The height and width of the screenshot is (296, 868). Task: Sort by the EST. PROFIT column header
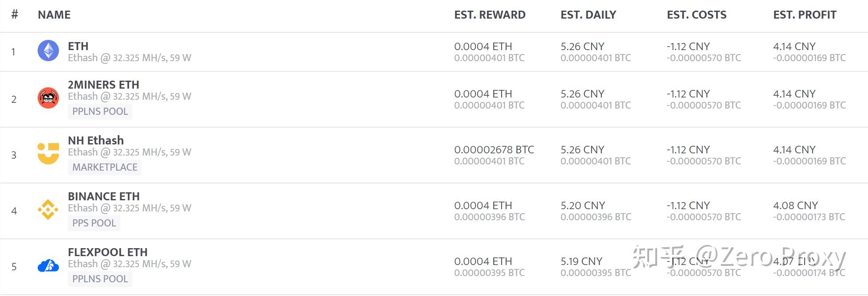(805, 15)
